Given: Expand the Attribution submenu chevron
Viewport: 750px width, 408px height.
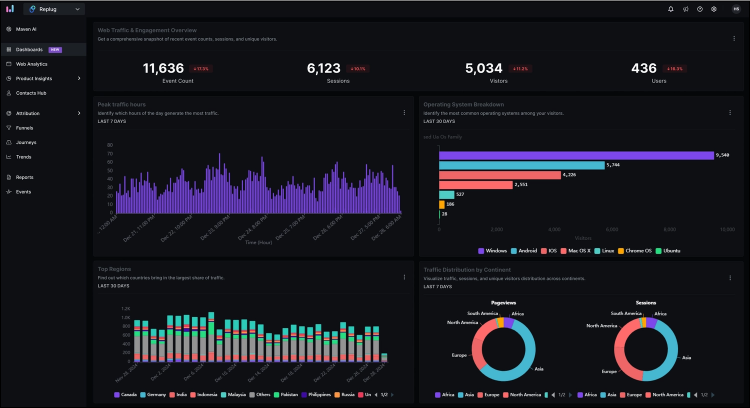Looking at the screenshot, I should pos(79,113).
